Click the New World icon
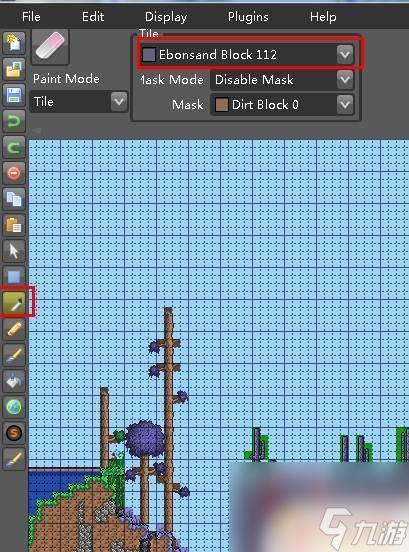Screen dimensions: 409x552 [x=14, y=43]
